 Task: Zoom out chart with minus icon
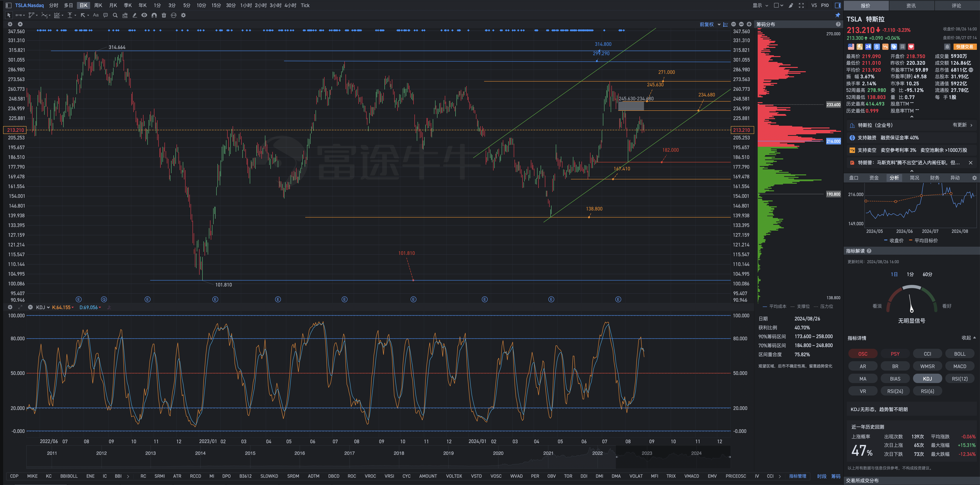point(741,24)
